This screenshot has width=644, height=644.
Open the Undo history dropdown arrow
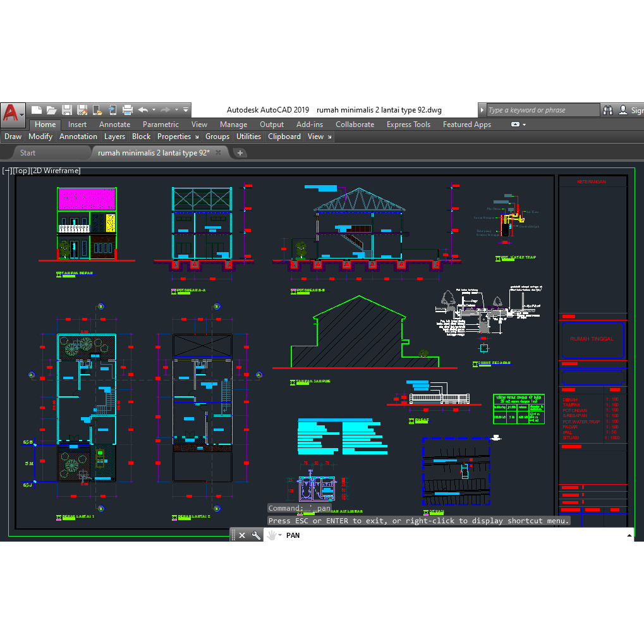pos(154,110)
